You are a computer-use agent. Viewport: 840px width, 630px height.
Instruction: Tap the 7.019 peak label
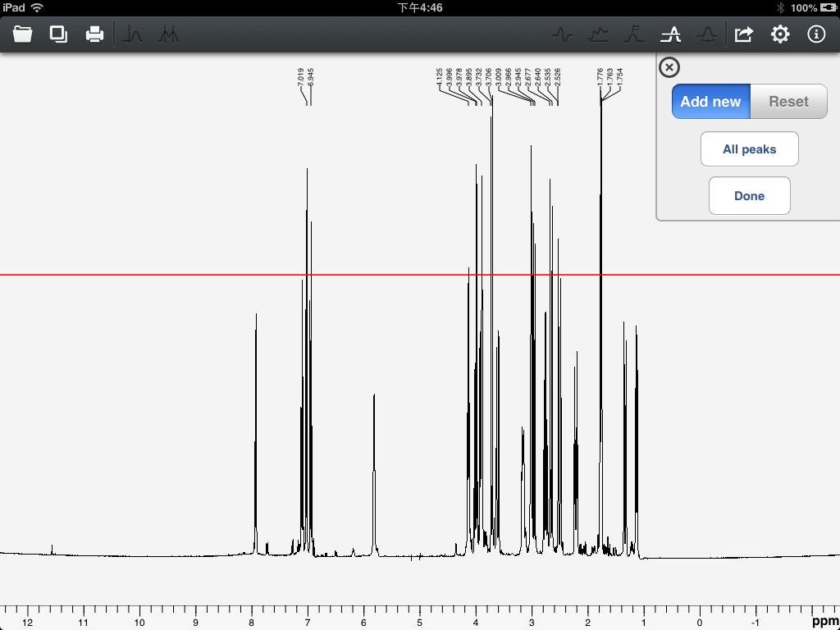click(x=300, y=78)
